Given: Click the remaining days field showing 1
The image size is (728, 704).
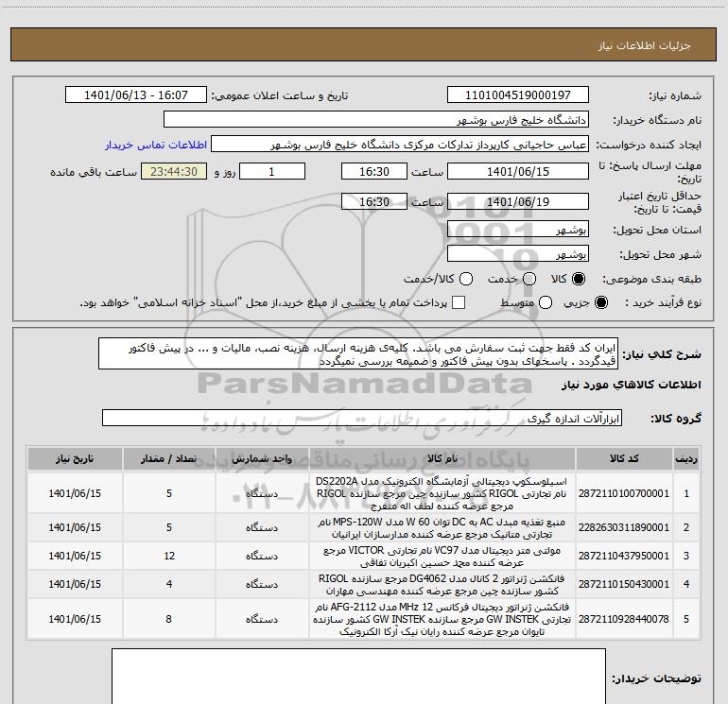Looking at the screenshot, I should click(272, 172).
